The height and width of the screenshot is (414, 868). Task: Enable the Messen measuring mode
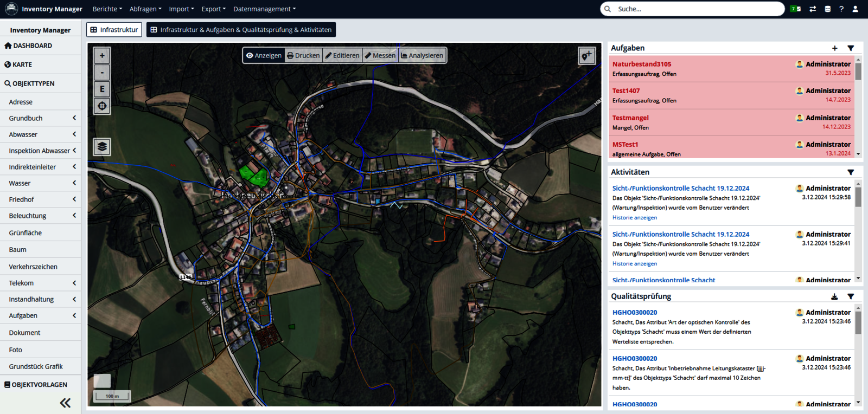380,55
